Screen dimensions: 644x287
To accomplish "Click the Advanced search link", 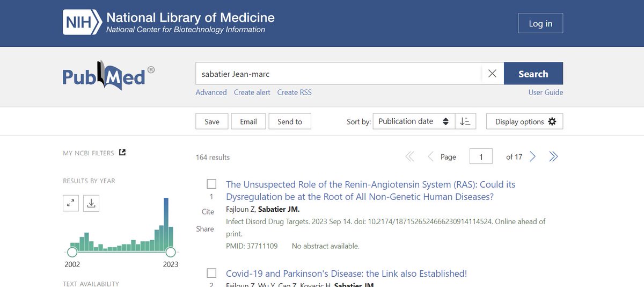I will coord(211,92).
